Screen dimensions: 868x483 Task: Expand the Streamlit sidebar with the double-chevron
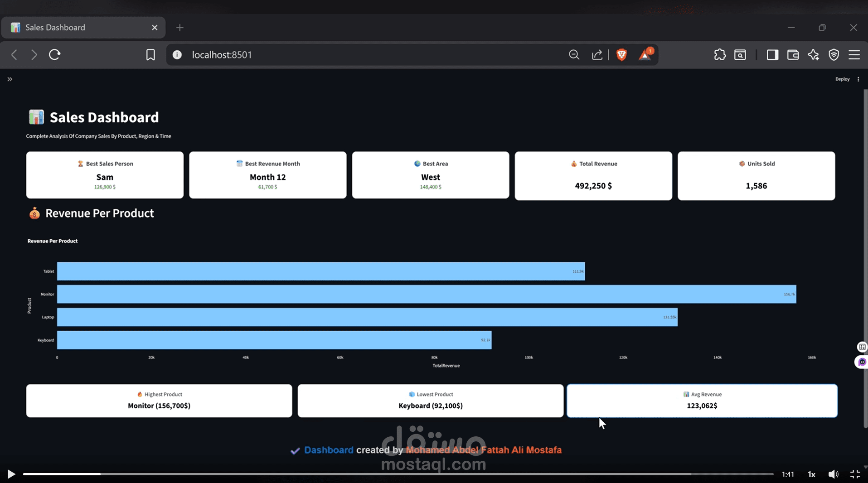[10, 79]
